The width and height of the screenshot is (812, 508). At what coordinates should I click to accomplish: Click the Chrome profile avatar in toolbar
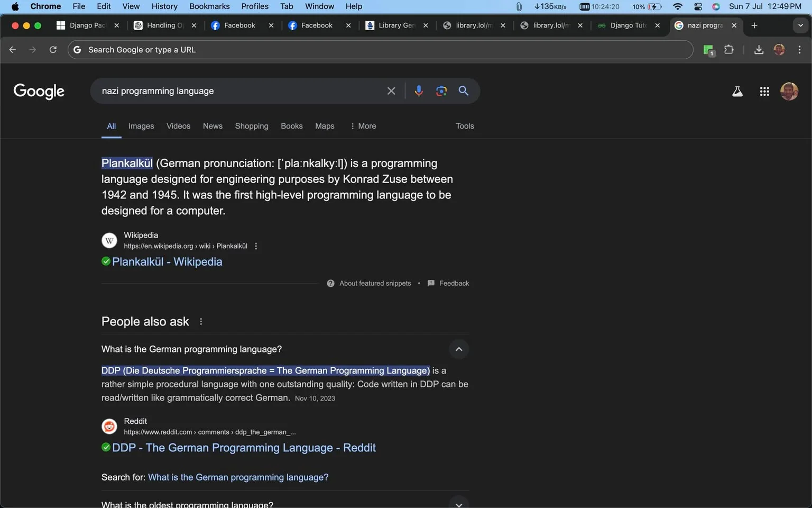pyautogui.click(x=779, y=50)
